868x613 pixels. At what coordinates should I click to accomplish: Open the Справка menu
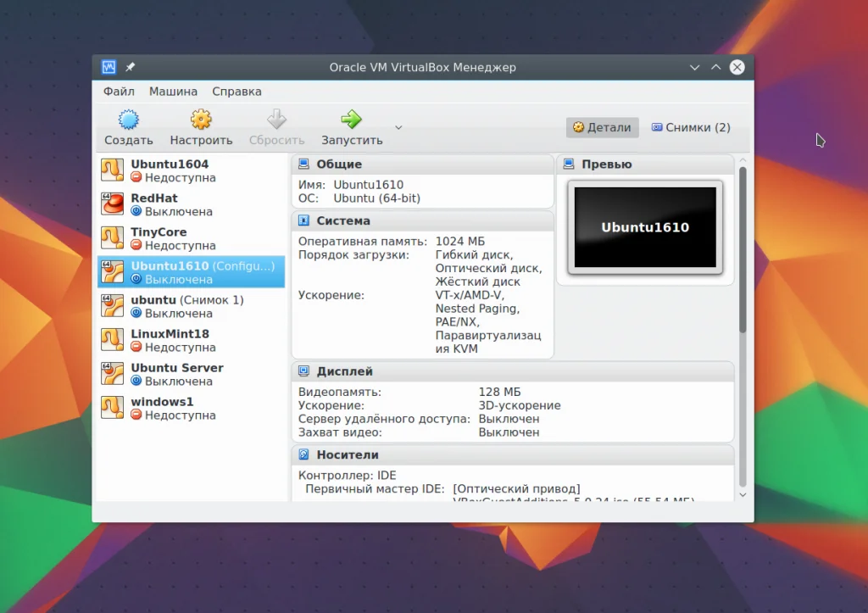click(236, 92)
